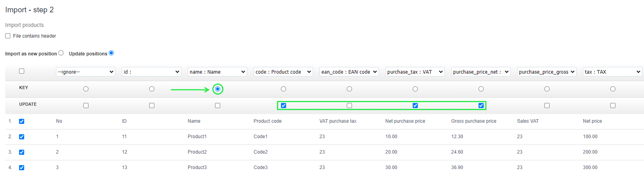The height and width of the screenshot is (175, 644).
Task: Toggle UPDATE checkbox under "purchase_tax : VAT"
Action: (415, 106)
